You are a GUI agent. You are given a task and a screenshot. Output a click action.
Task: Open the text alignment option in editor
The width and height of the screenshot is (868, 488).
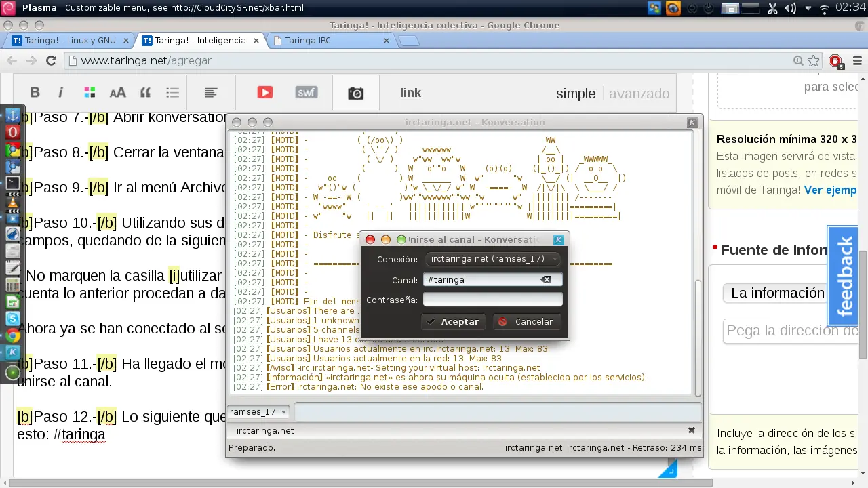click(211, 93)
